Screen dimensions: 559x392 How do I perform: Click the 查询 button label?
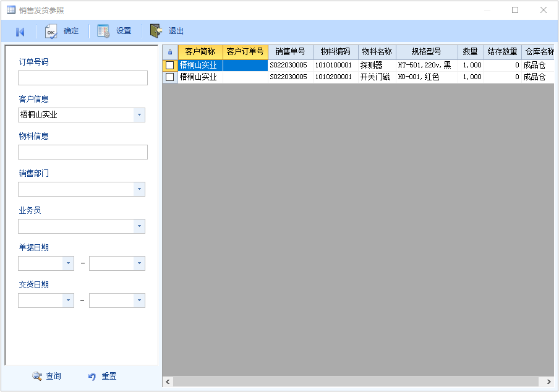53,376
